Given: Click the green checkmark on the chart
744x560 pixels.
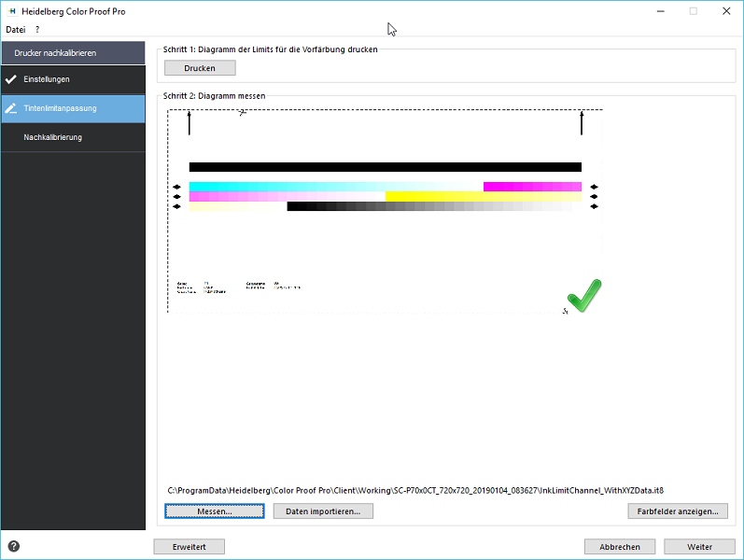Looking at the screenshot, I should (x=584, y=296).
